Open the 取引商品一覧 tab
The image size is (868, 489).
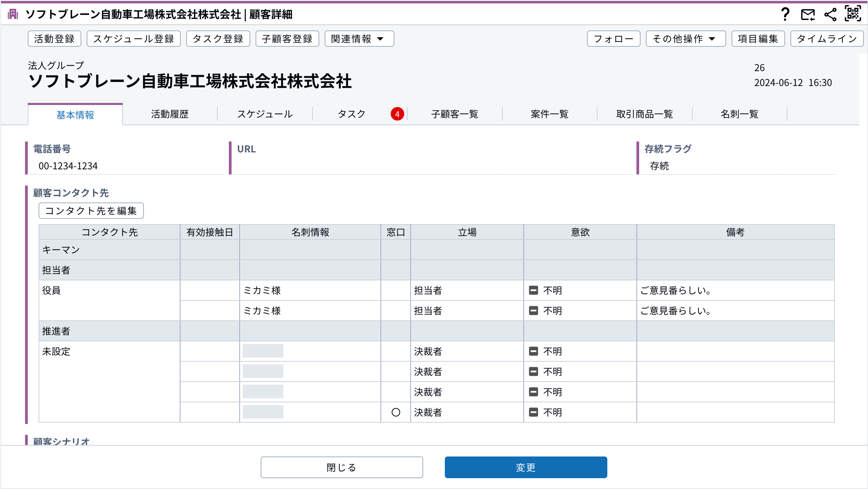[645, 114]
